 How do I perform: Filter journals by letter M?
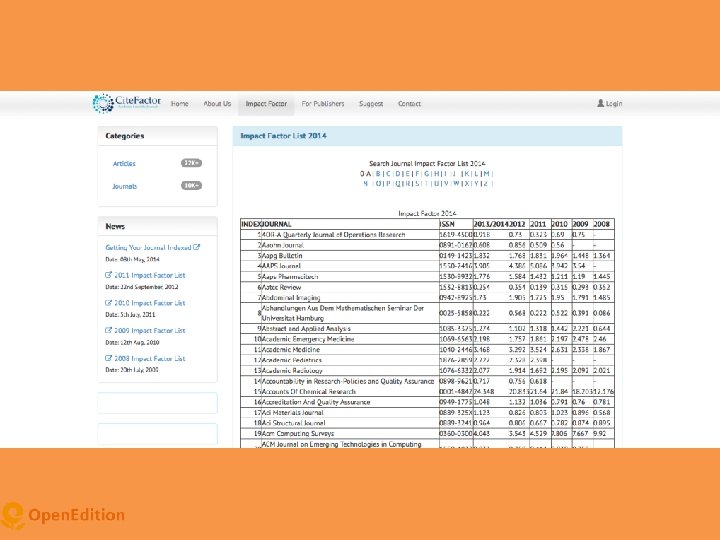tap(486, 174)
